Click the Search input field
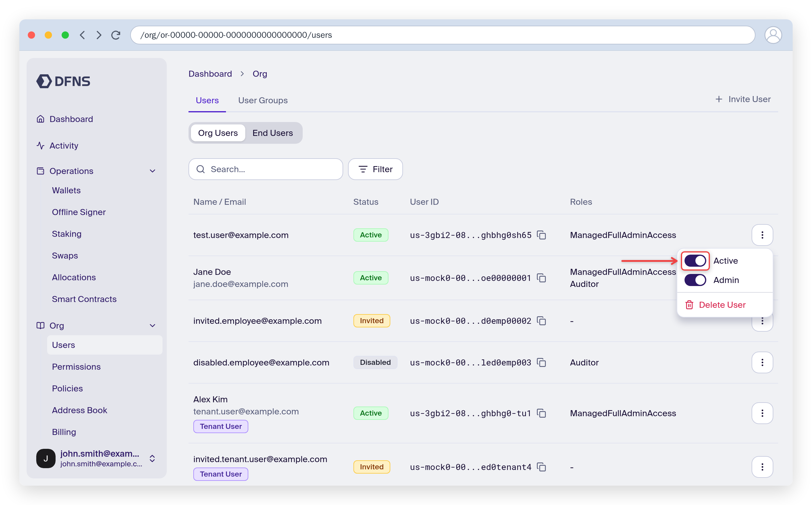 click(x=266, y=169)
